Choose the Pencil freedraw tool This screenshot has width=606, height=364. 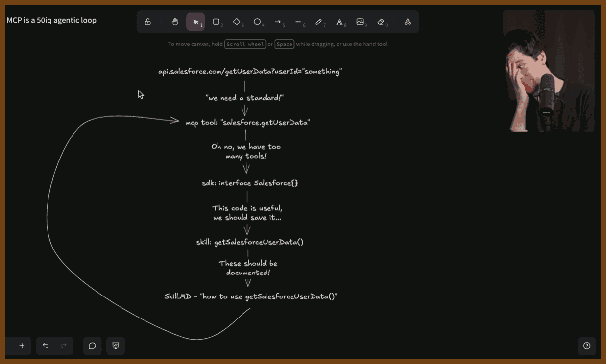click(x=319, y=22)
